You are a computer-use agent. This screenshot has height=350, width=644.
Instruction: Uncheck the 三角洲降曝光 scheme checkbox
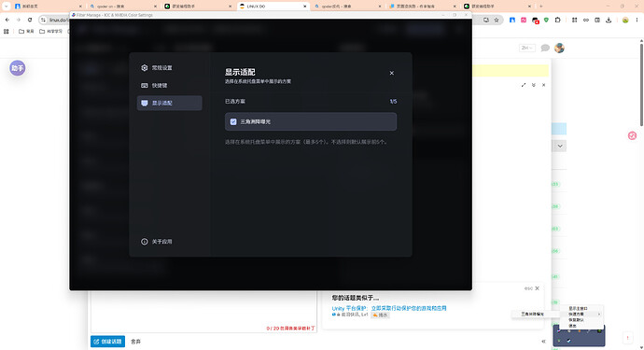[233, 121]
